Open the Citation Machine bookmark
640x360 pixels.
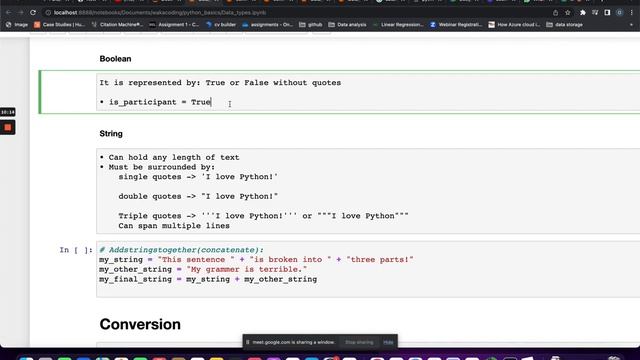click(x=117, y=24)
